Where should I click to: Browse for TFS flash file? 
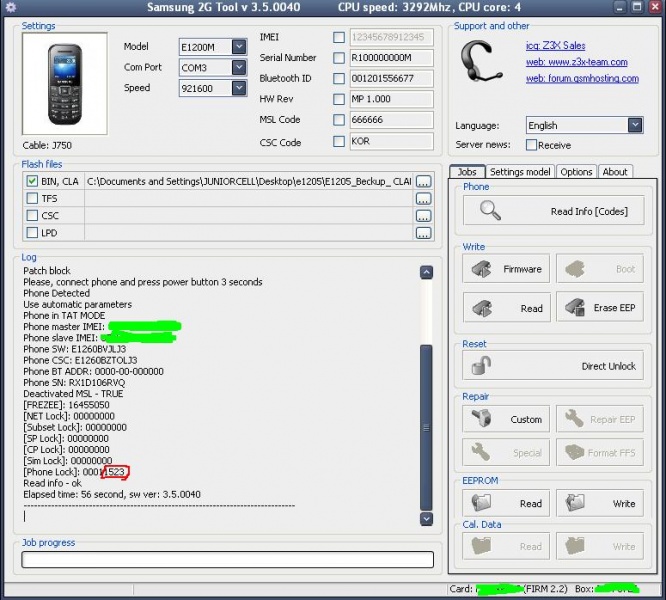(423, 199)
